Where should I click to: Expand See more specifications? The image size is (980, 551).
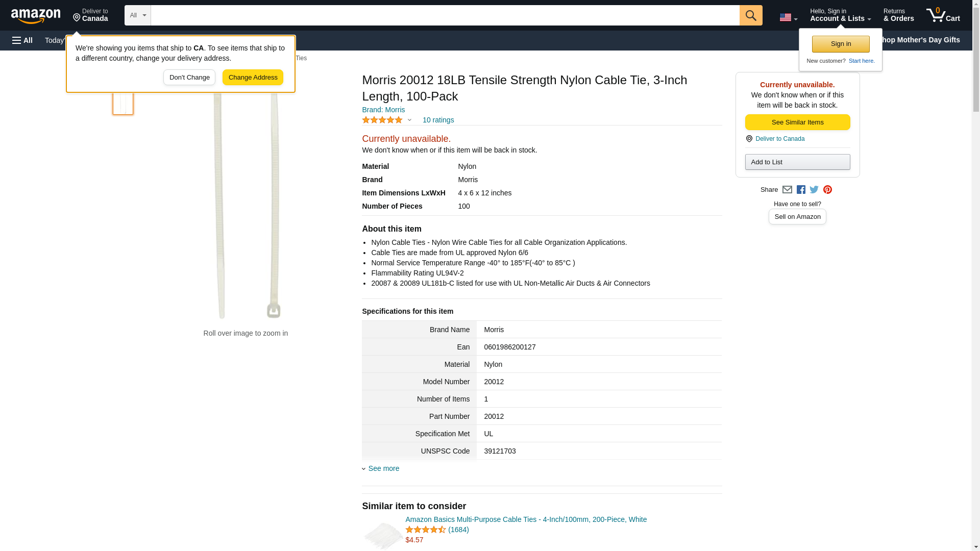tap(383, 468)
